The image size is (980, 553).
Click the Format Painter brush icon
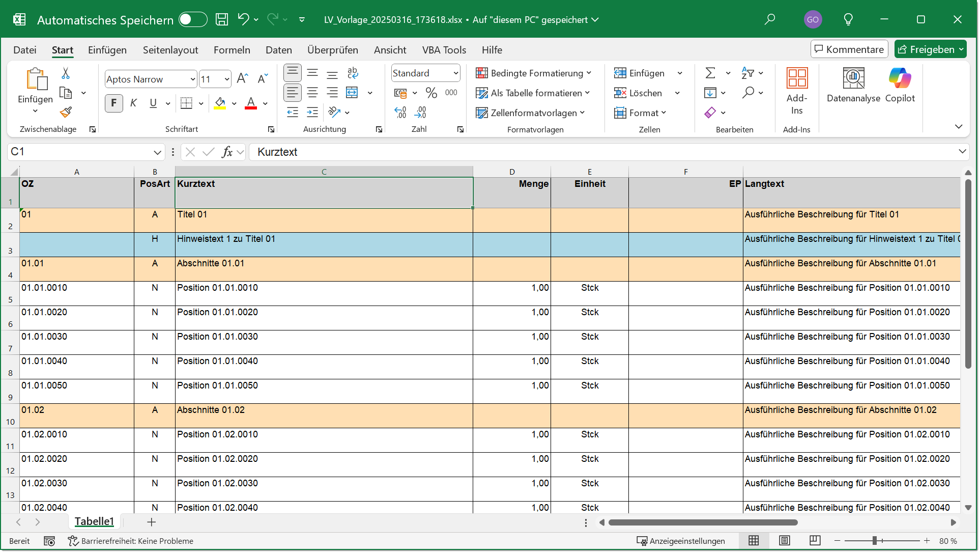pyautogui.click(x=66, y=112)
